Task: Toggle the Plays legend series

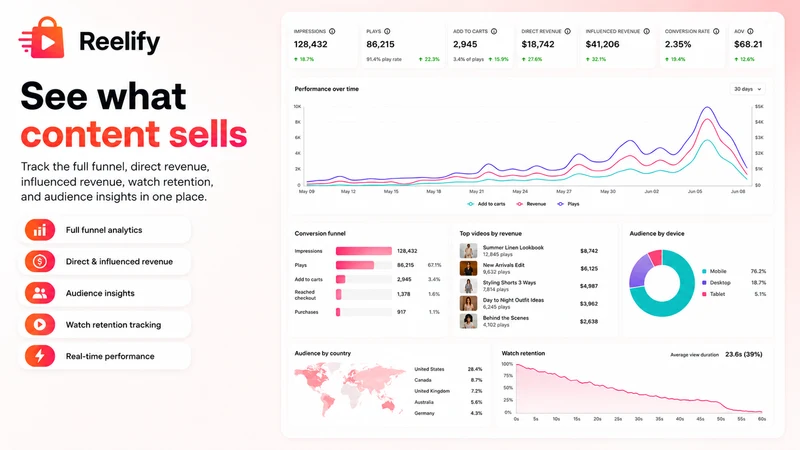Action: coord(568,204)
